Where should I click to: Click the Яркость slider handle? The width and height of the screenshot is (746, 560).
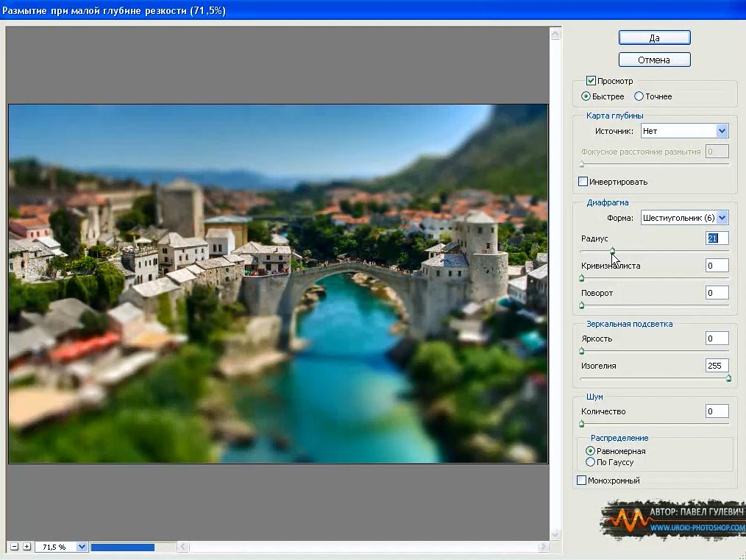(582, 351)
